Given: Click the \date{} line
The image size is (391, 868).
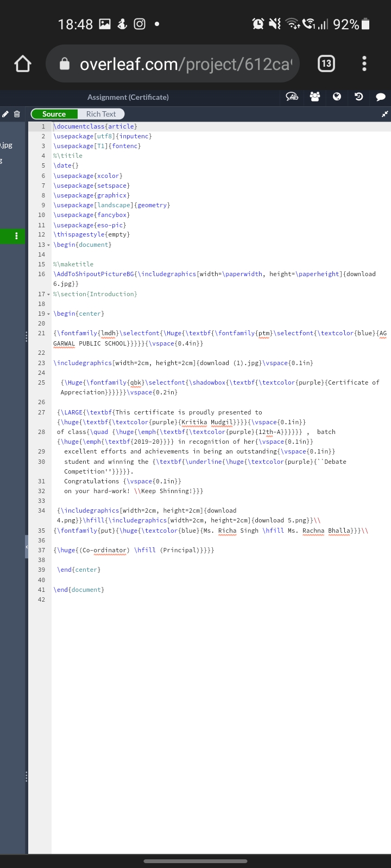Looking at the screenshot, I should 66,165.
